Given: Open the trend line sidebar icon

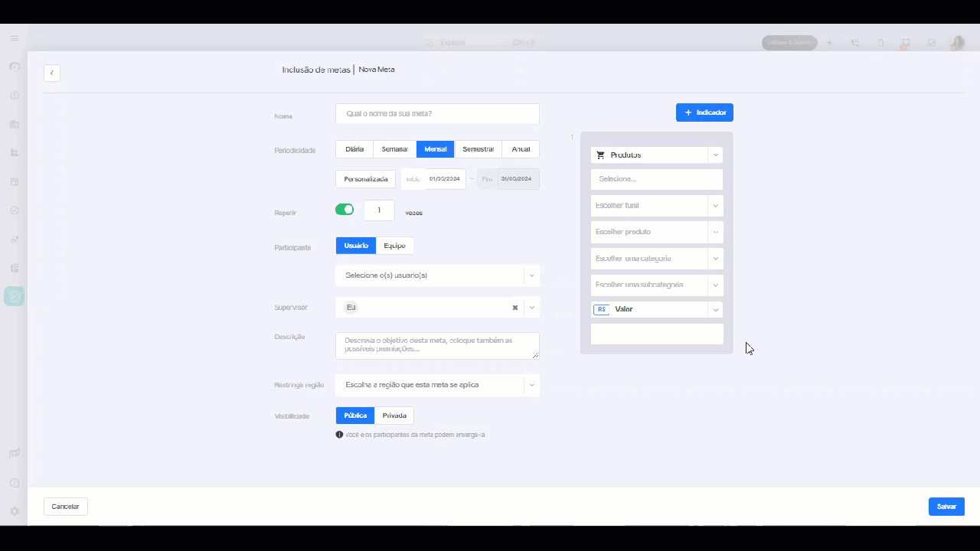Looking at the screenshot, I should [x=15, y=239].
